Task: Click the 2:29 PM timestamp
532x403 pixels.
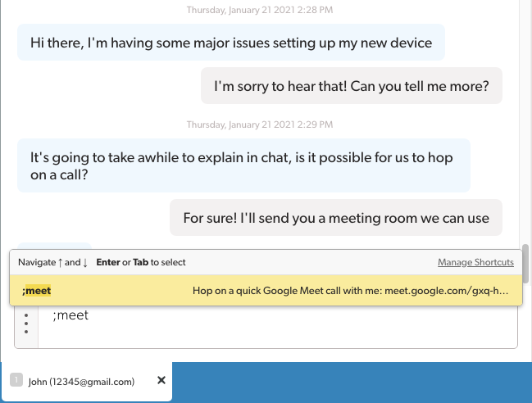Action: click(260, 125)
